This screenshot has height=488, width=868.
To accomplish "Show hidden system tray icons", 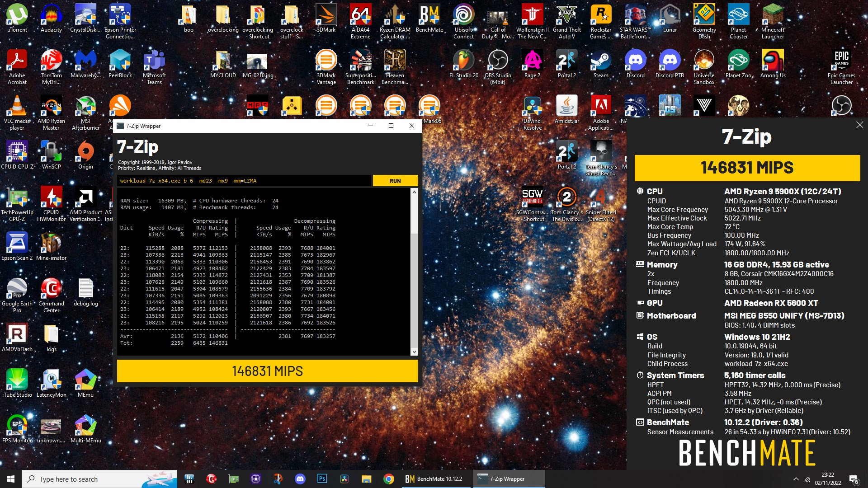I will click(795, 479).
